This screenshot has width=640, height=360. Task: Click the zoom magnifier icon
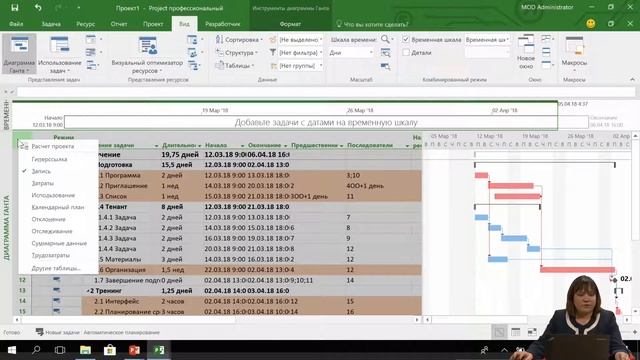(385, 39)
